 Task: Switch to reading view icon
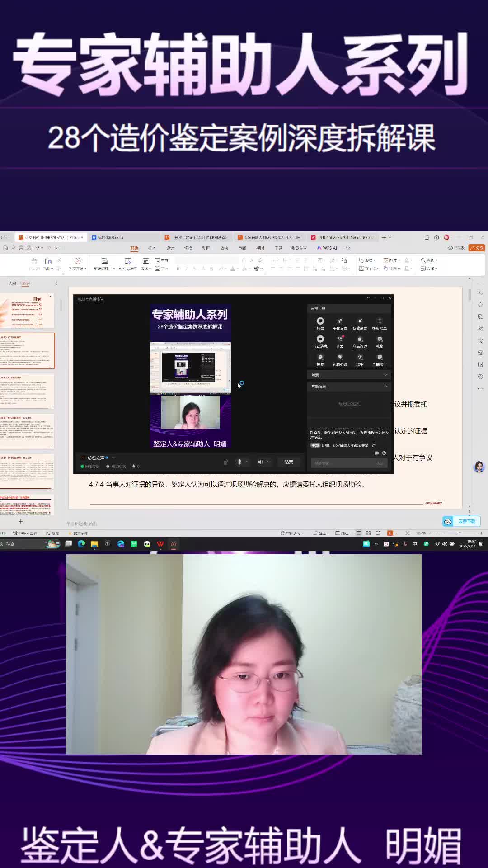[378, 533]
